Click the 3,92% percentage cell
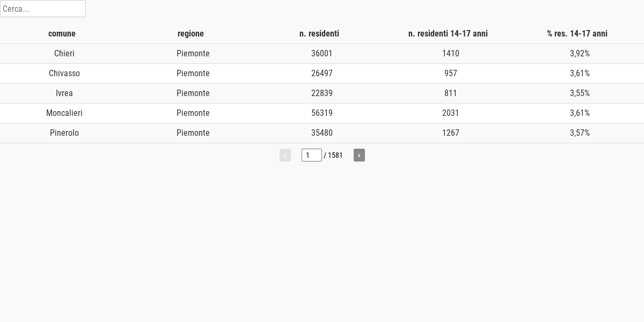 (x=580, y=54)
